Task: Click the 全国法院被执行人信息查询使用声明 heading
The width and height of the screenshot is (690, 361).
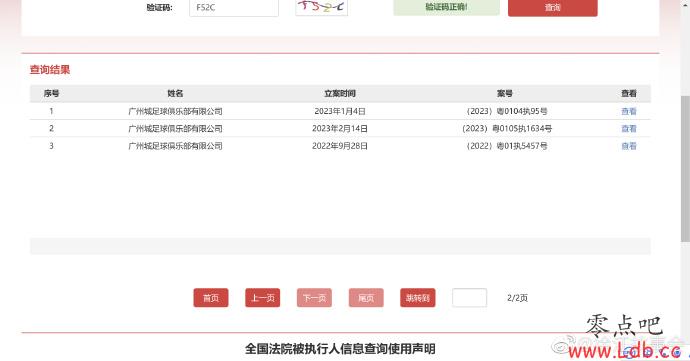Action: point(340,349)
